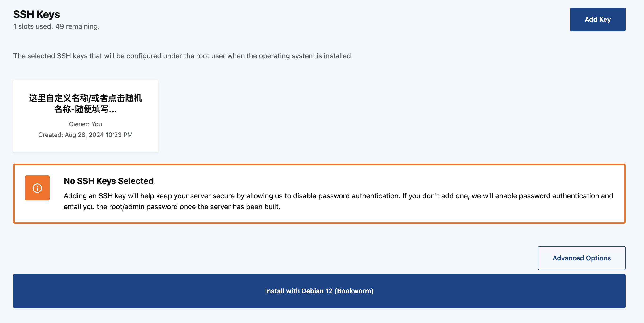Viewport: 644px width, 323px height.
Task: Click "49 remaining" in the slots counter
Action: click(77, 26)
